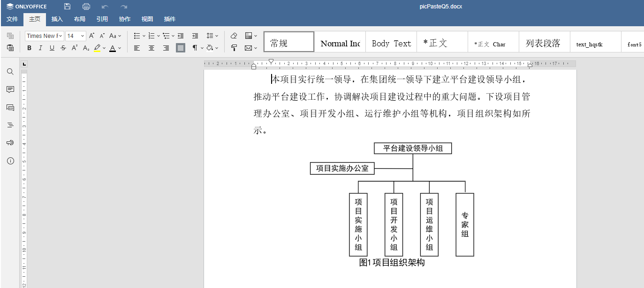Click the Copy style paint roller
The image size is (644, 288).
[234, 48]
